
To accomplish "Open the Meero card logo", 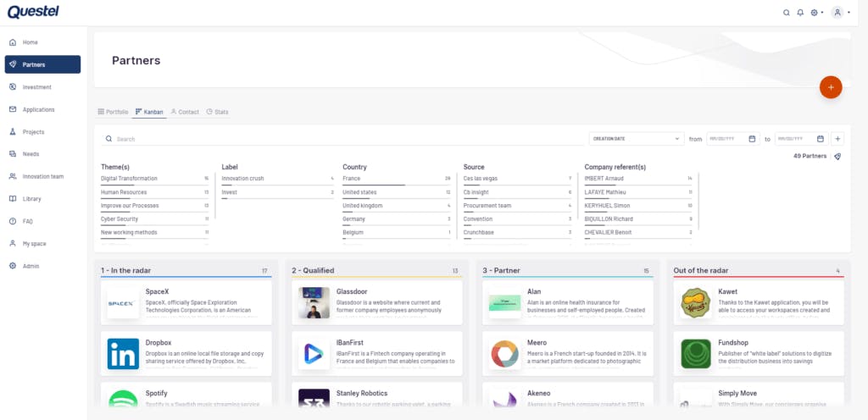I will [x=505, y=354].
